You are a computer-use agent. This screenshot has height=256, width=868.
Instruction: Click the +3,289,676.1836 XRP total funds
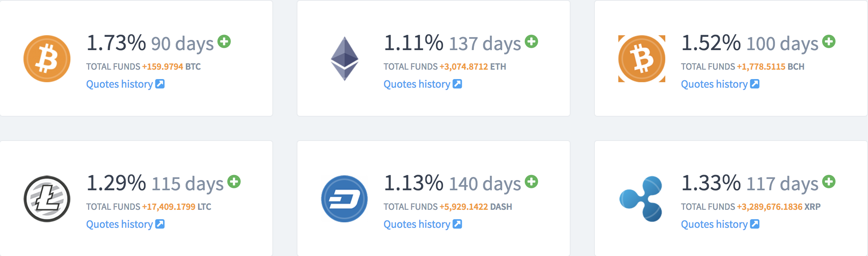[x=779, y=207]
